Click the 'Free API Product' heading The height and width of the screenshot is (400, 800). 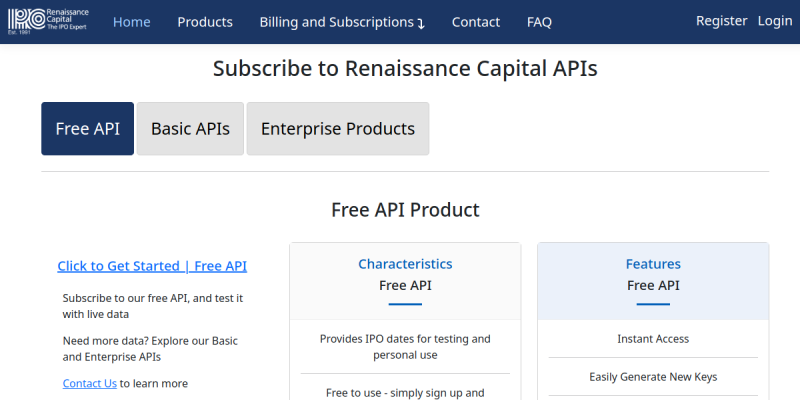point(405,210)
